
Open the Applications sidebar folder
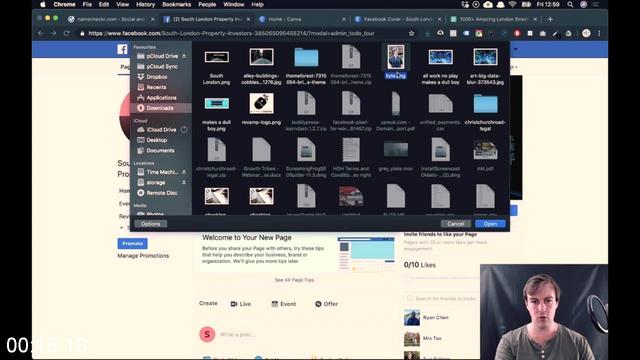(x=161, y=98)
